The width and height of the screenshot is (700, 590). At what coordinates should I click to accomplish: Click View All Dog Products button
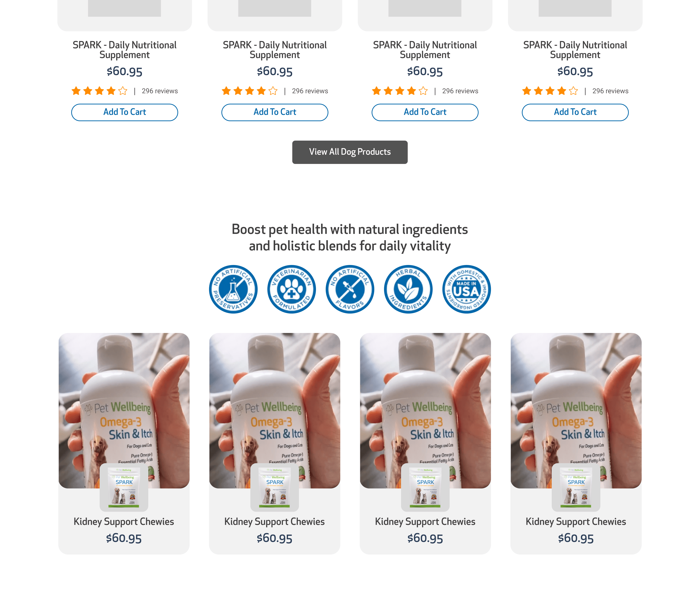click(350, 152)
